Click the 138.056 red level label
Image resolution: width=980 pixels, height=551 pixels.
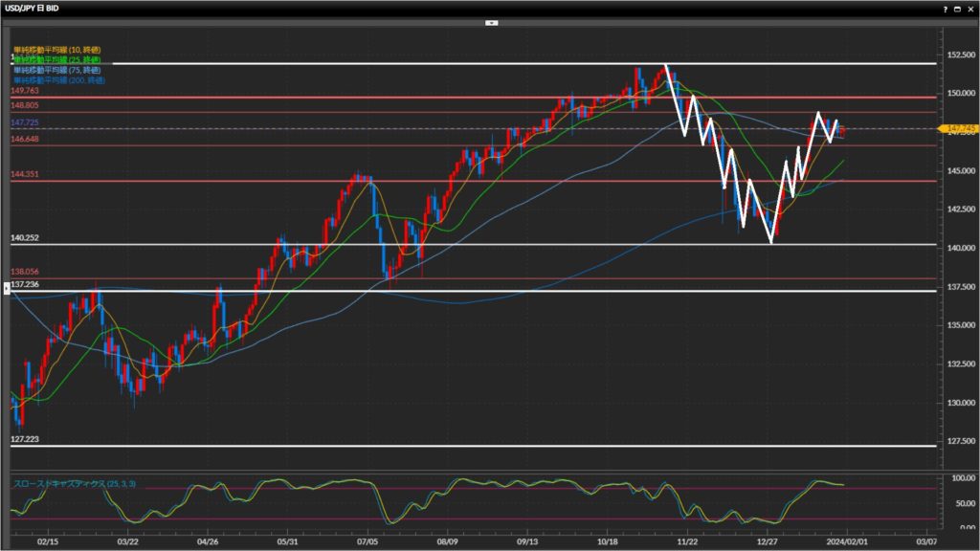24,273
